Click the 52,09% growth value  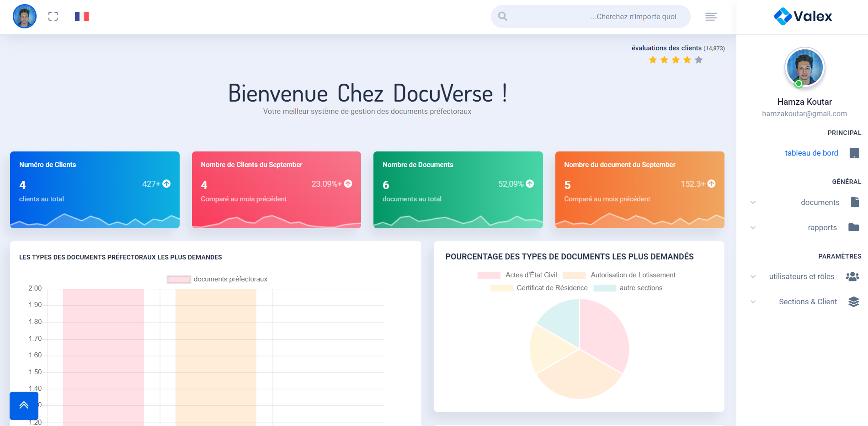[511, 184]
